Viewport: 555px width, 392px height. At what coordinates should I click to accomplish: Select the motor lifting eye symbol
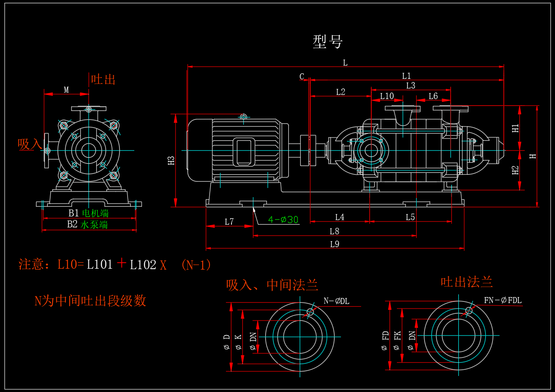tap(243, 117)
